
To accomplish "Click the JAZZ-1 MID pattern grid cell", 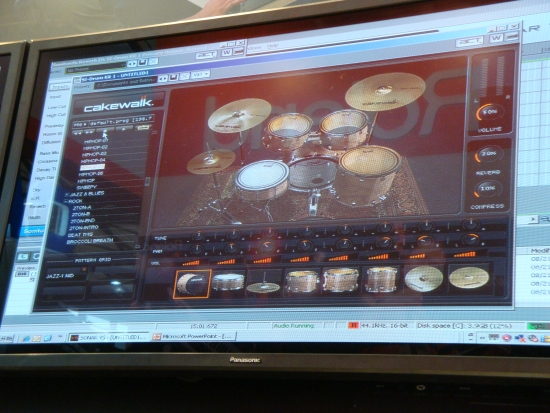I will (x=66, y=276).
